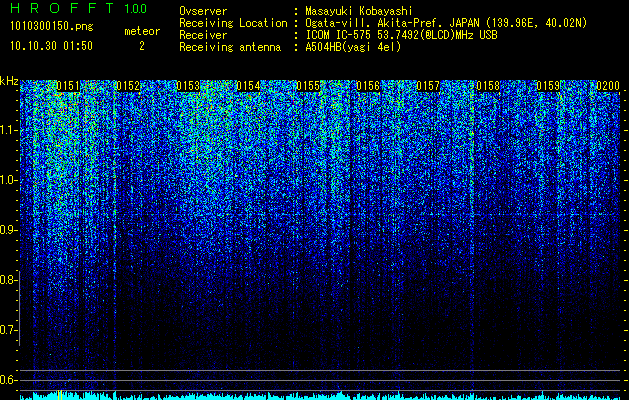This screenshot has height=400, width=629.
Task: Click the 0.7 kHz axis label
Action: 8,330
